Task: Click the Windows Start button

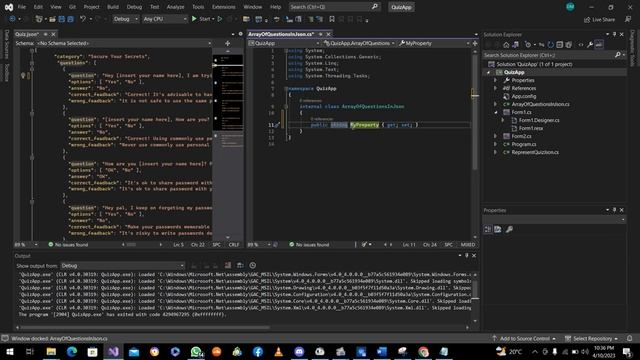Action: tap(9, 351)
